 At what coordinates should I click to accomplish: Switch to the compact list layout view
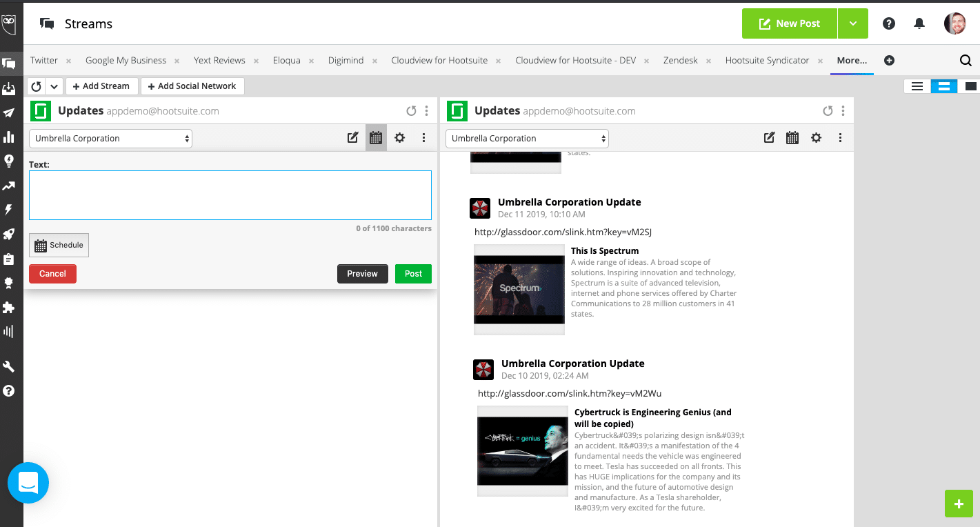[917, 86]
